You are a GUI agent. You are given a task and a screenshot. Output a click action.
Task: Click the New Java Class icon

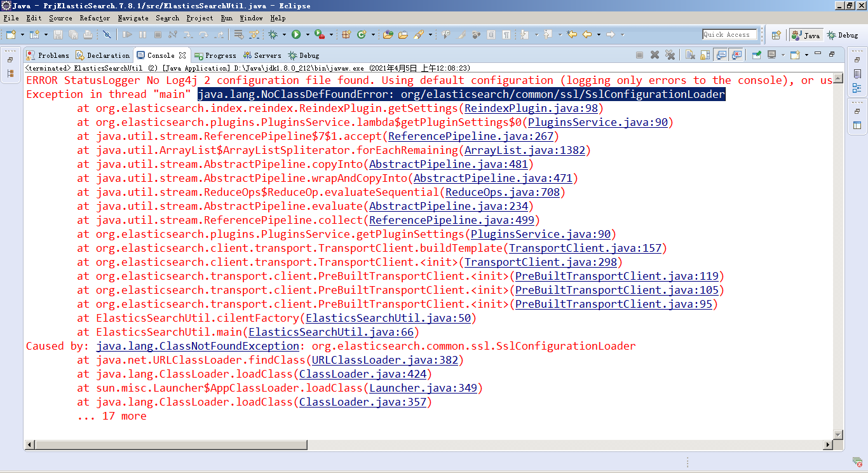(x=362, y=34)
